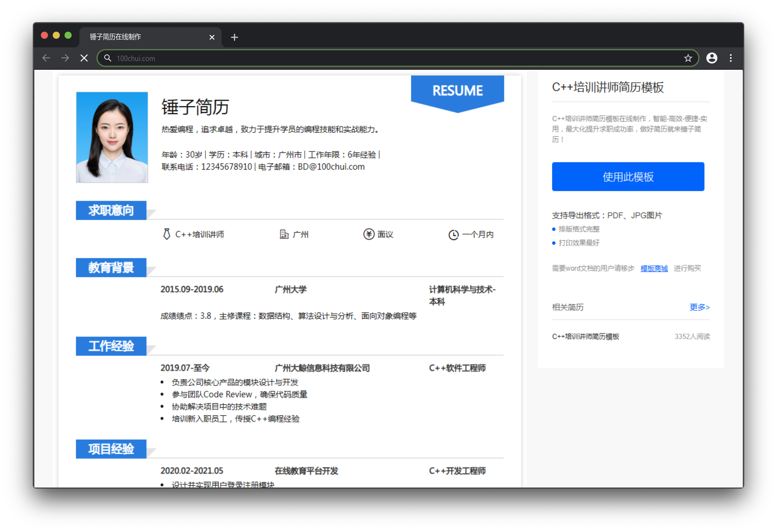Screen dimensions: 777x532
Task: Click the tie icon beside C++培训讲师
Action: (x=166, y=234)
